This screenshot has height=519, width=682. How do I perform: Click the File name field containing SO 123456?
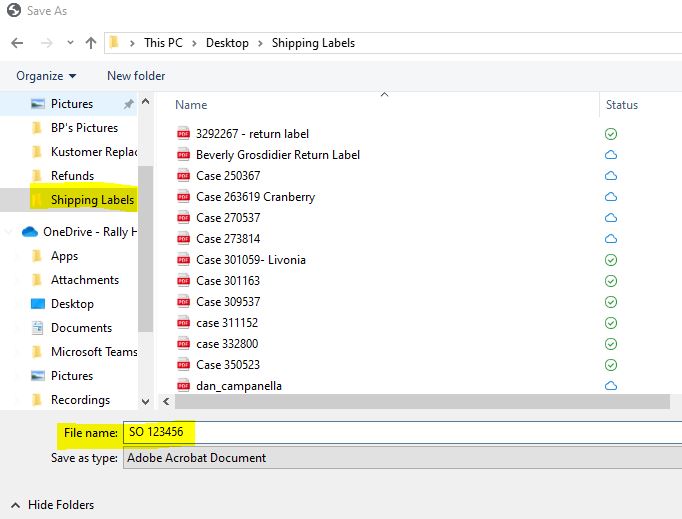click(402, 432)
